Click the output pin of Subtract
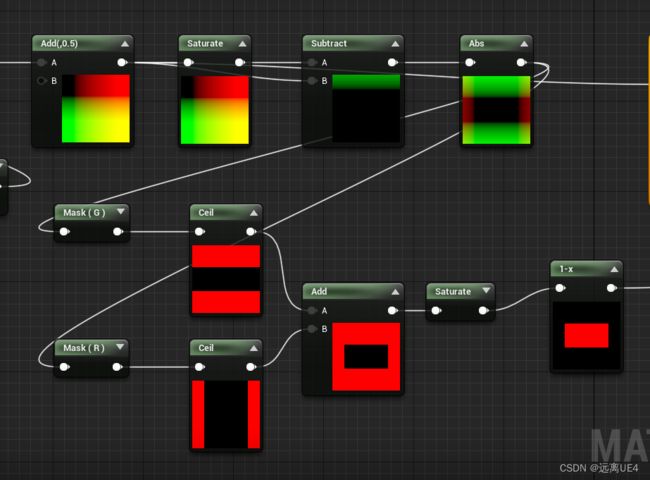Viewport: 650px width, 480px height. click(393, 63)
